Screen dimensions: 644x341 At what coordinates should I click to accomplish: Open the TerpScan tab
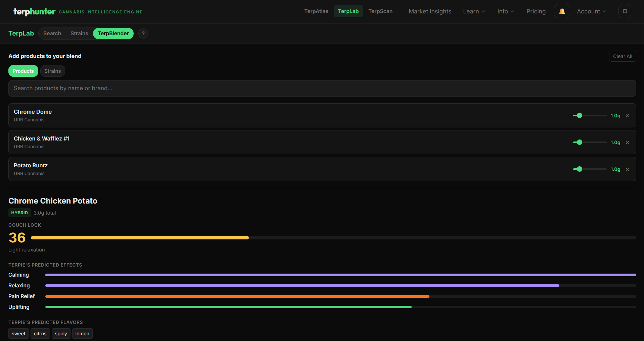pyautogui.click(x=380, y=11)
